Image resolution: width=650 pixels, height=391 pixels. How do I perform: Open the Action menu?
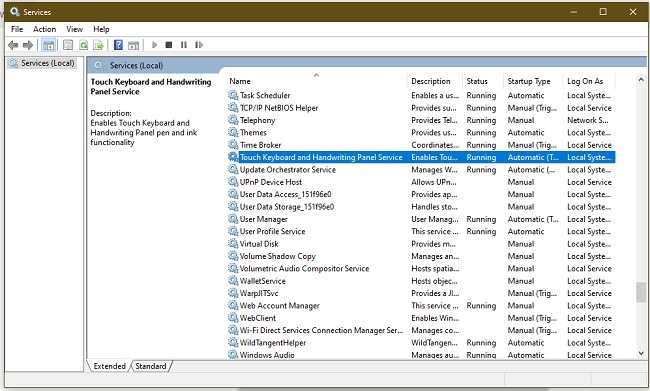(x=44, y=29)
